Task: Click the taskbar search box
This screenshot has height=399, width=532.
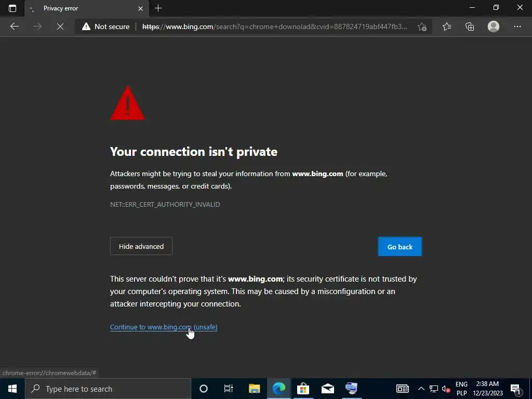Action: tap(108, 389)
